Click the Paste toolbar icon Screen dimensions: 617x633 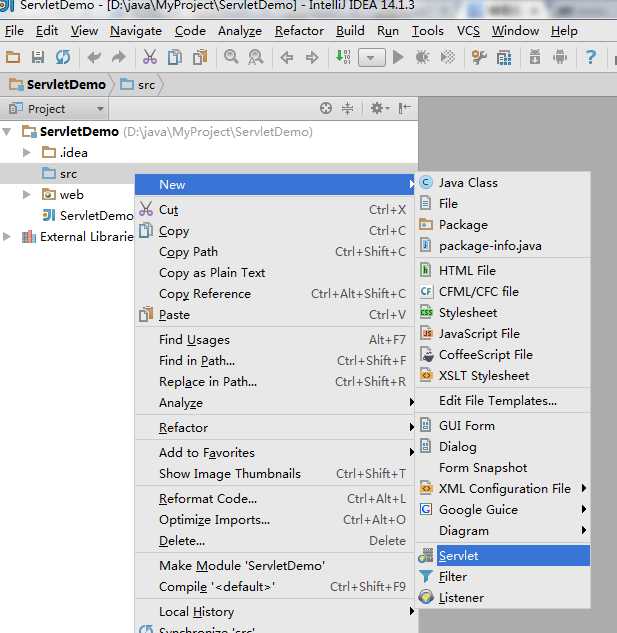click(200, 57)
